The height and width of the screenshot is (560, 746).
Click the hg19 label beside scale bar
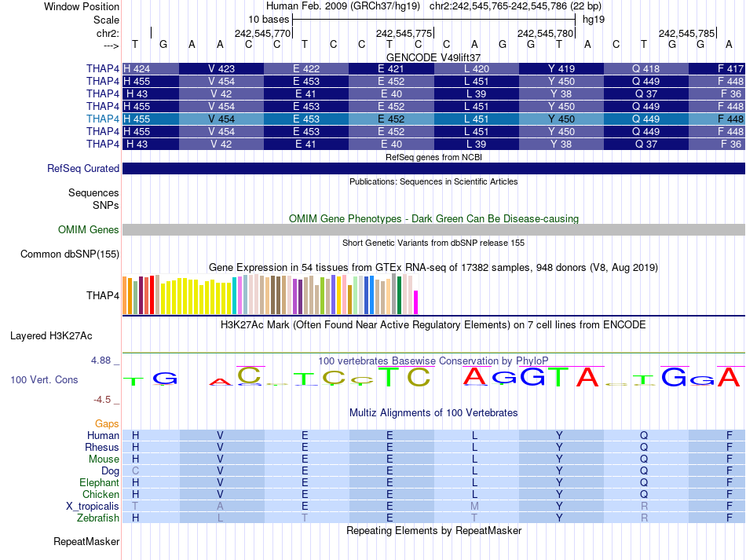pos(594,20)
